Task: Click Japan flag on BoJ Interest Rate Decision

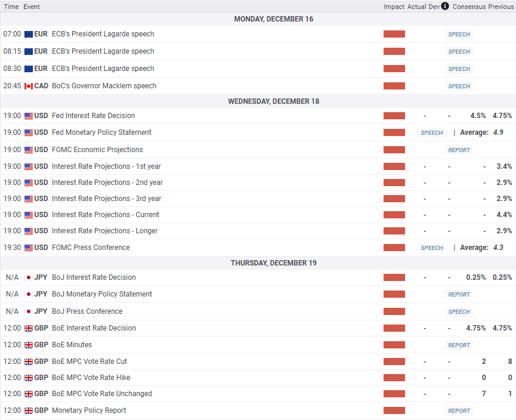Action: tap(29, 277)
